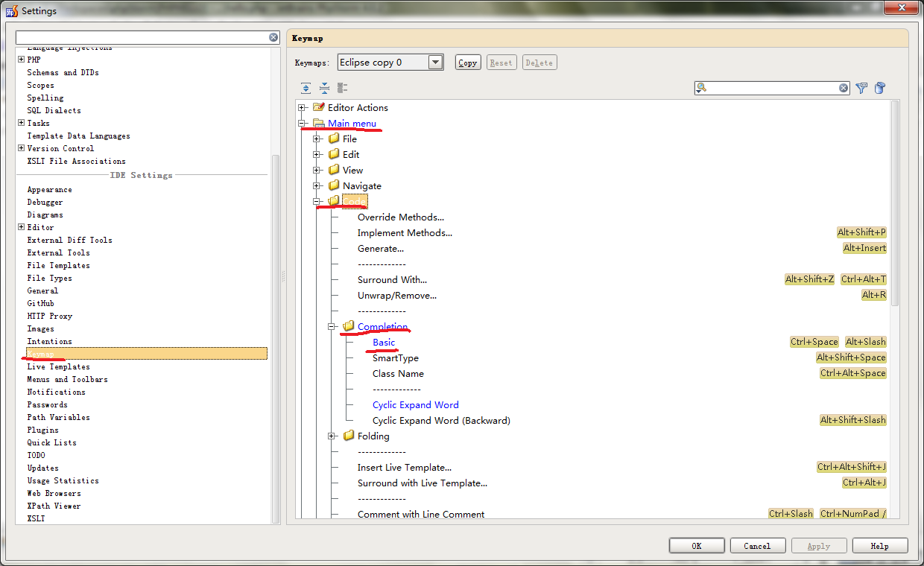This screenshot has width=924, height=566.
Task: Expand the Navigate folder in Main menu
Action: (x=317, y=186)
